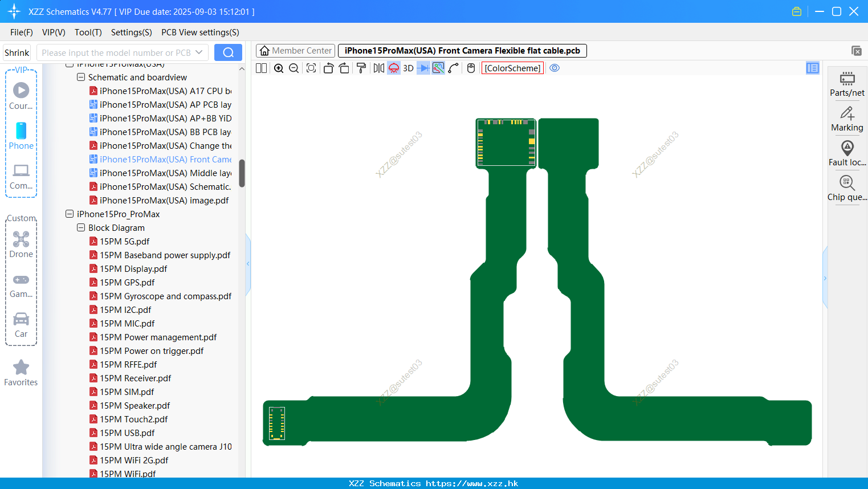This screenshot has height=489, width=868.
Task: Open Fault location tool
Action: 847,154
